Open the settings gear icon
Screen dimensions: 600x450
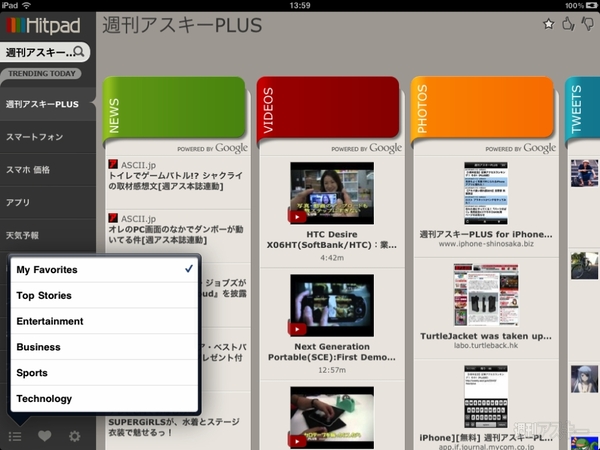pos(74,436)
